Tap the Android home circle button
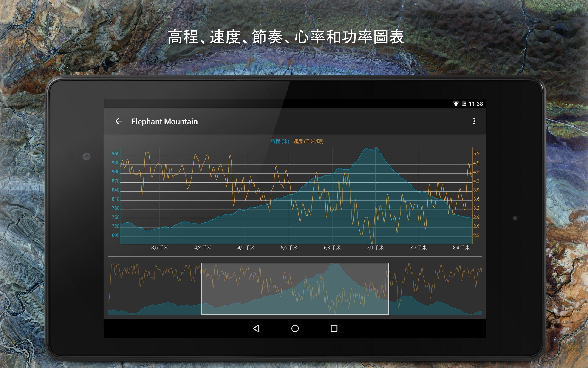588x368 pixels. coord(295,328)
